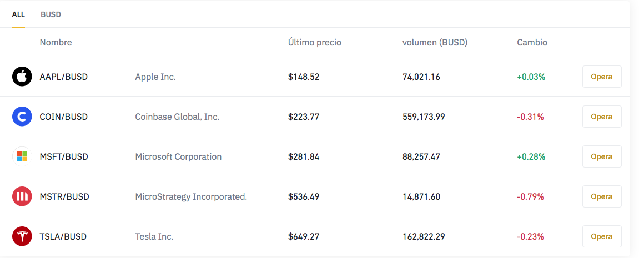
Task: Sort by the Nombre column header
Action: [56, 42]
